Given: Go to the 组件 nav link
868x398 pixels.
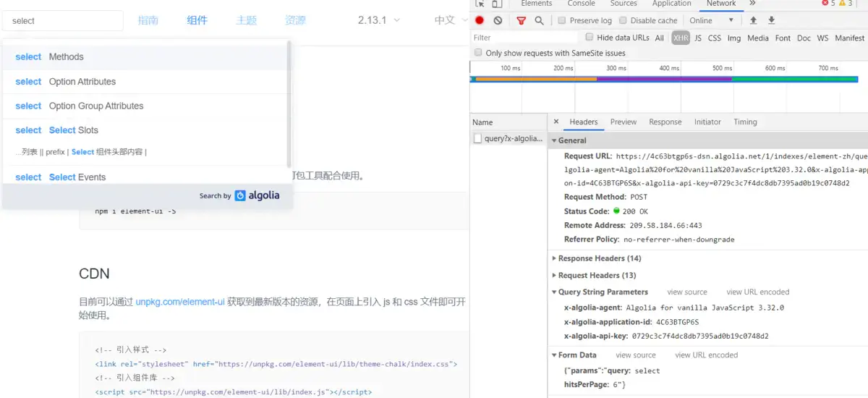Looking at the screenshot, I should 197,20.
